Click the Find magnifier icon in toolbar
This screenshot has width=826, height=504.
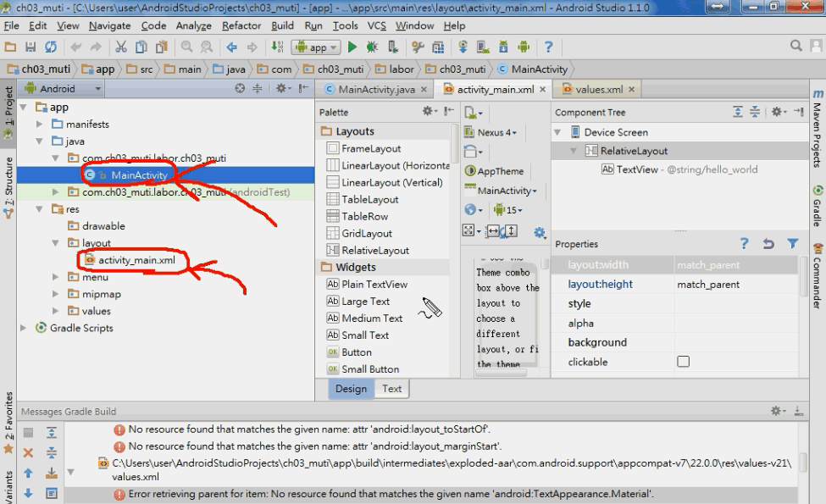[186, 47]
